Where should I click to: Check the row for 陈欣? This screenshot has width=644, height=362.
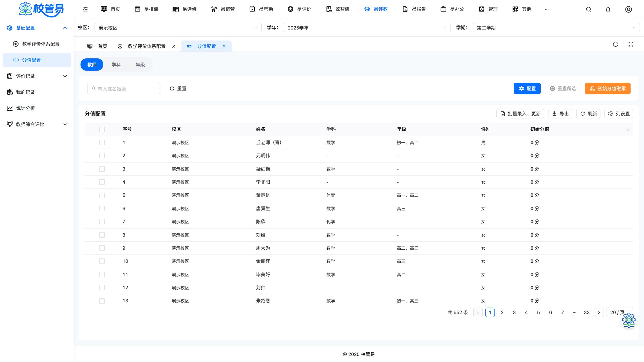click(x=102, y=222)
